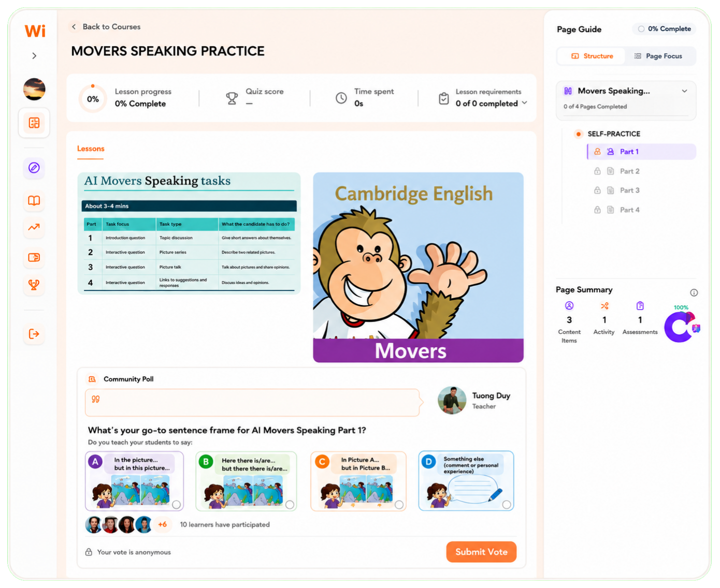This screenshot has width=720, height=588.
Task: Click the trophy icon beside Quiz score
Action: click(232, 98)
